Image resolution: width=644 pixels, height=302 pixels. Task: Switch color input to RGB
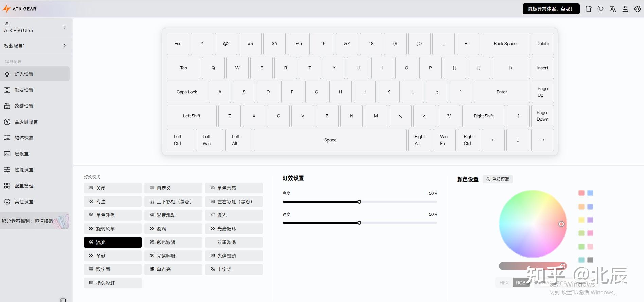click(521, 283)
